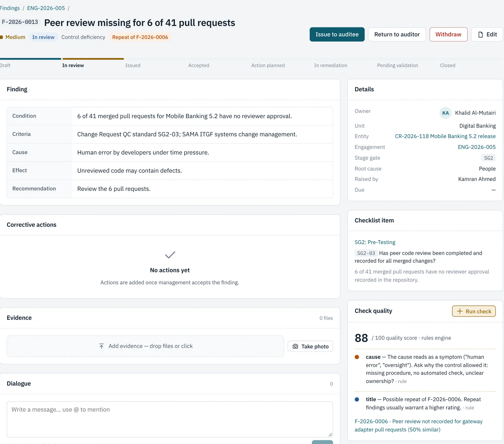The height and width of the screenshot is (444, 504).
Task: Click the Recommendation row text
Action: [114, 189]
